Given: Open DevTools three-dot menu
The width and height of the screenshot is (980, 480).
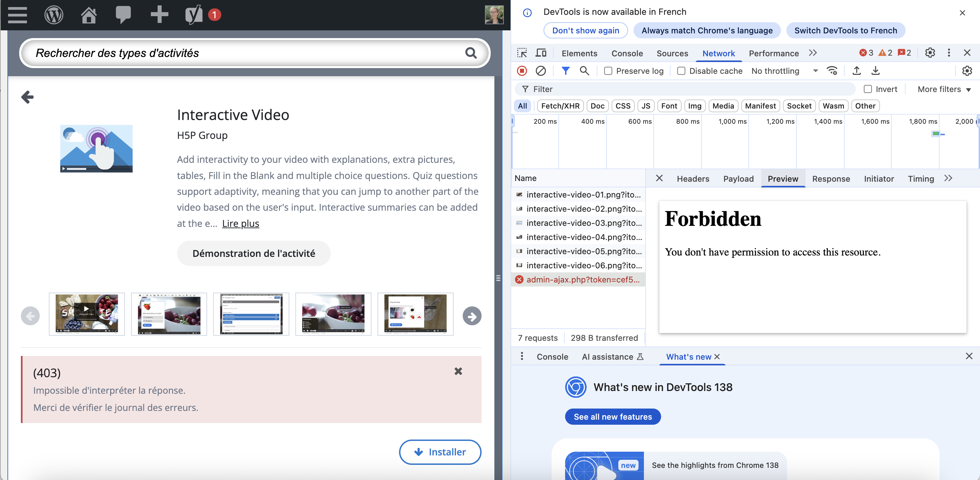Looking at the screenshot, I should (x=949, y=53).
